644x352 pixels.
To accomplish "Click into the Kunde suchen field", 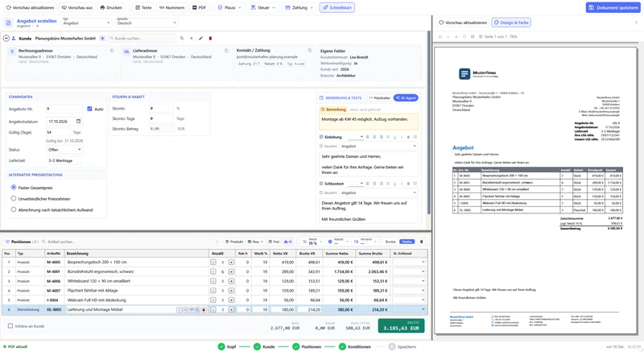I will click(142, 38).
